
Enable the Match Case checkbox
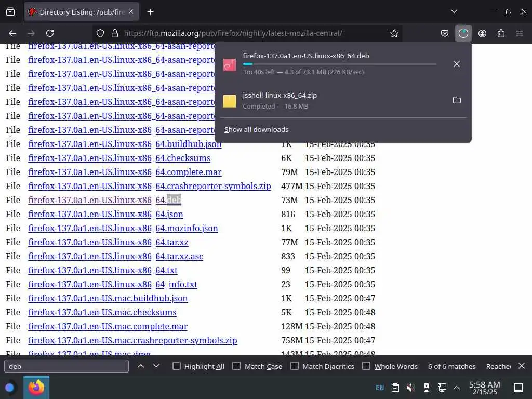tap(236, 366)
